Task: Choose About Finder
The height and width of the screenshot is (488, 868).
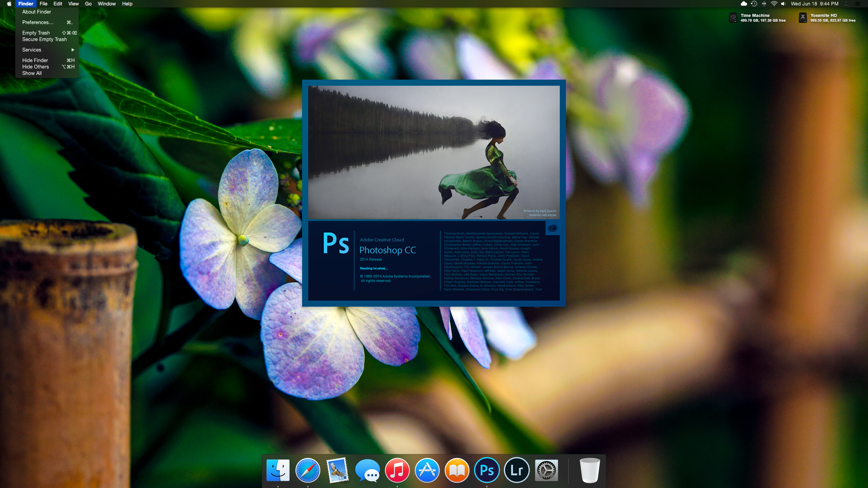Action: 47,12
